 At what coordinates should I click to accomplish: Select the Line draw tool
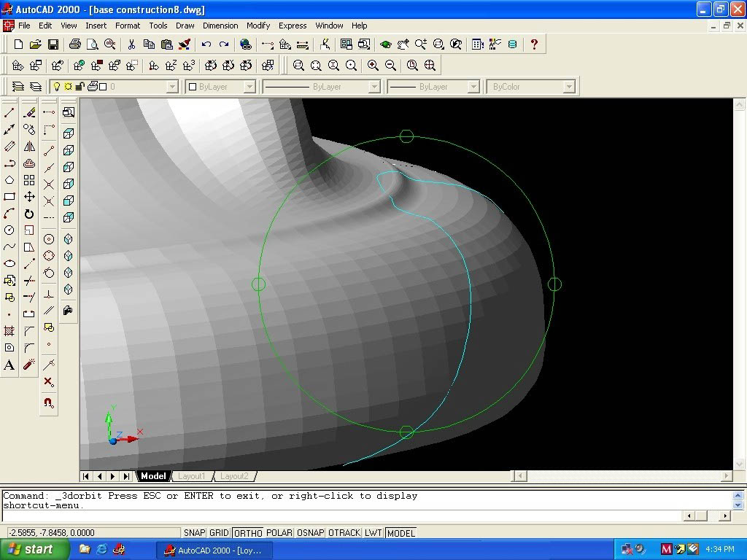coord(9,113)
